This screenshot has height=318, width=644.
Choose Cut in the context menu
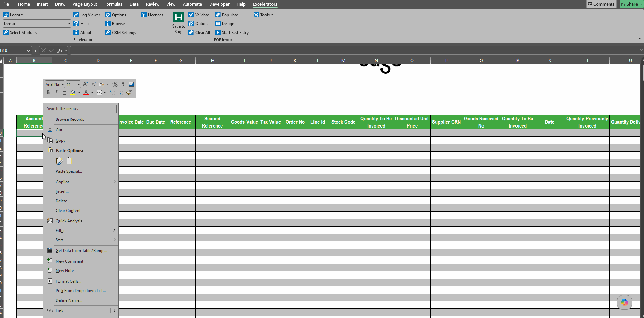[x=59, y=130]
